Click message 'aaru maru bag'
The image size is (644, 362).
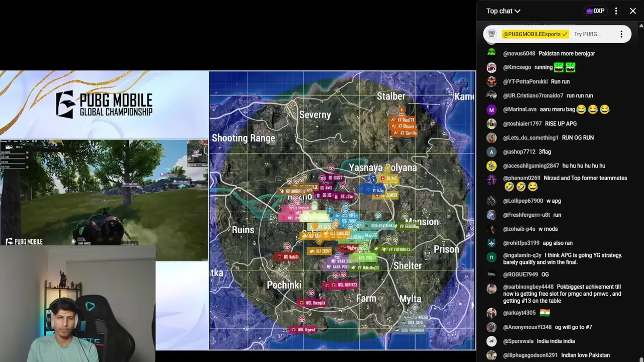point(557,110)
